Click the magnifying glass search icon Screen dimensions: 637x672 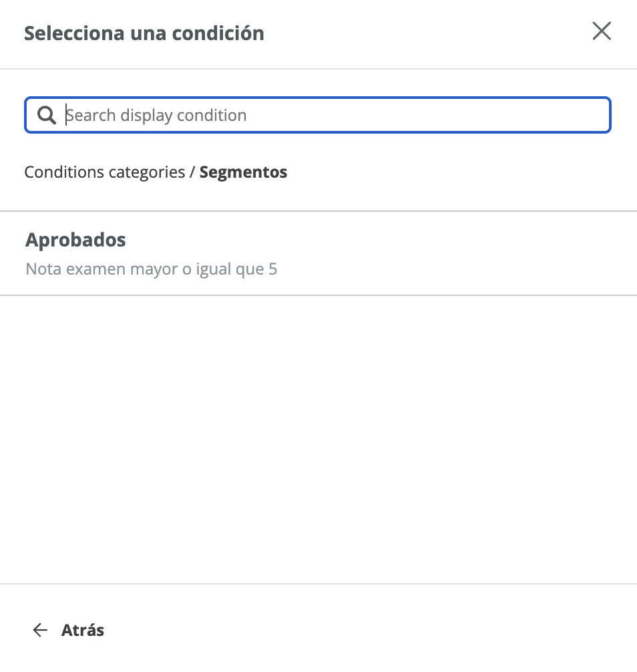(x=46, y=116)
